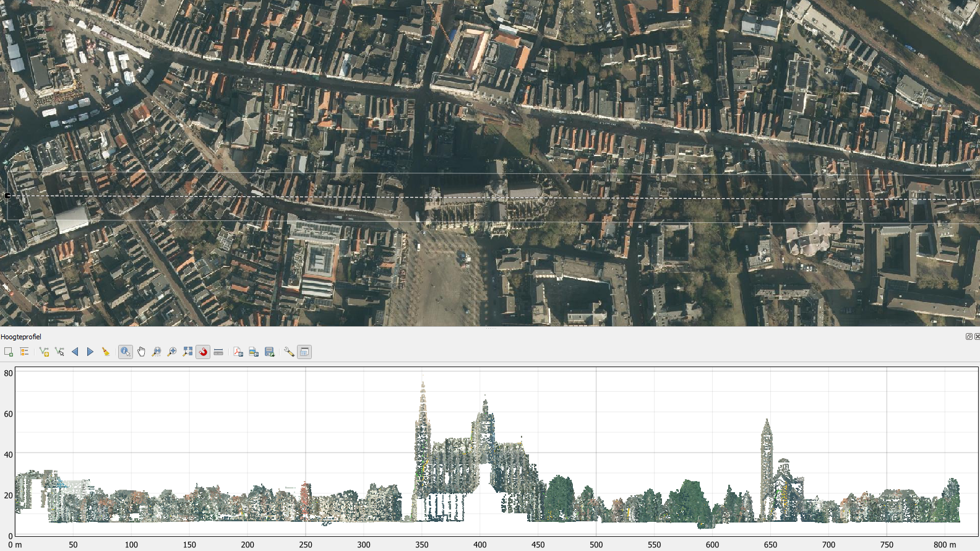
Task: Open profile options wrench menu
Action: 289,352
